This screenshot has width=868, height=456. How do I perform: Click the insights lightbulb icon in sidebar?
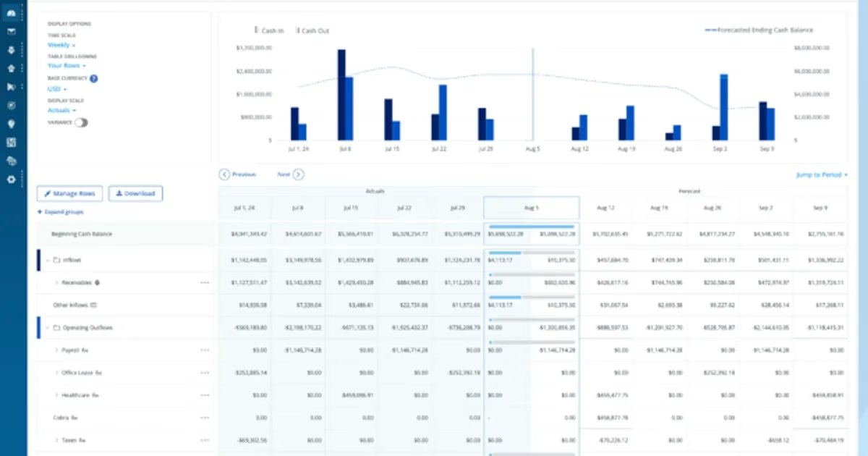pos(10,123)
